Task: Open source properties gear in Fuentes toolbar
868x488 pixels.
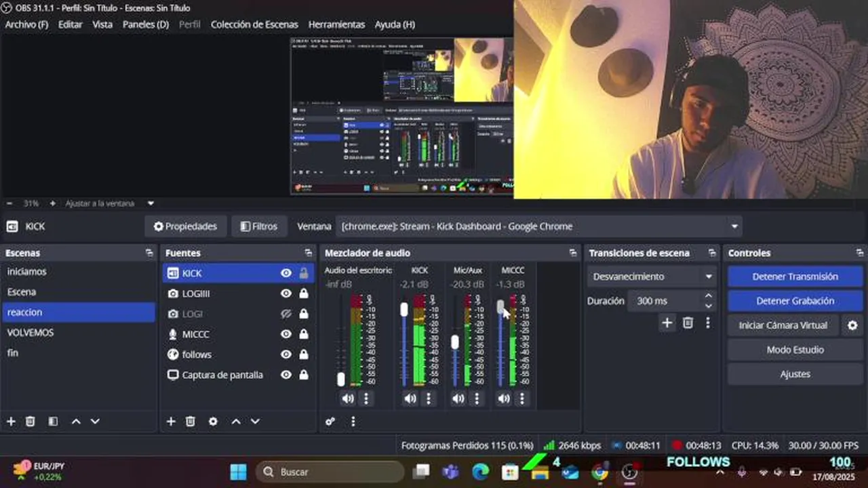Action: pos(213,422)
